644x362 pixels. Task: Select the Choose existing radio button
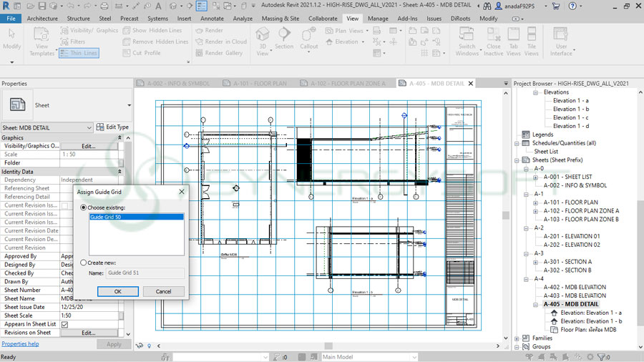coord(84,207)
